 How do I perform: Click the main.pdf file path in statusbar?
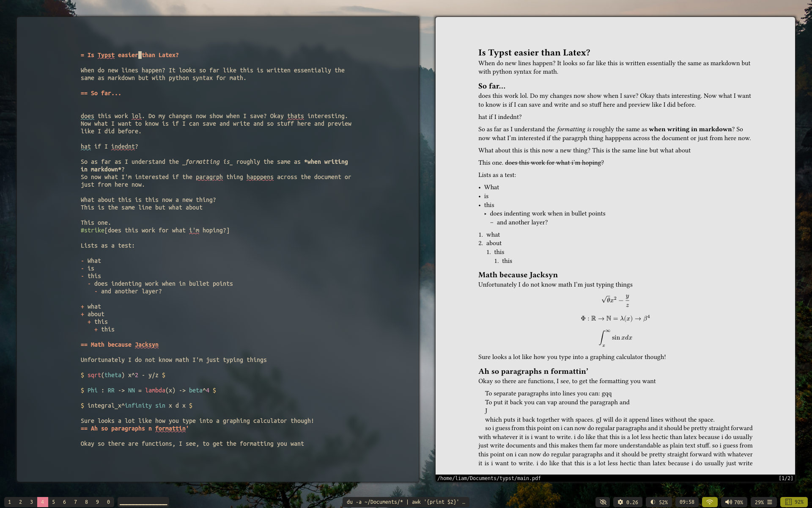[x=489, y=478]
